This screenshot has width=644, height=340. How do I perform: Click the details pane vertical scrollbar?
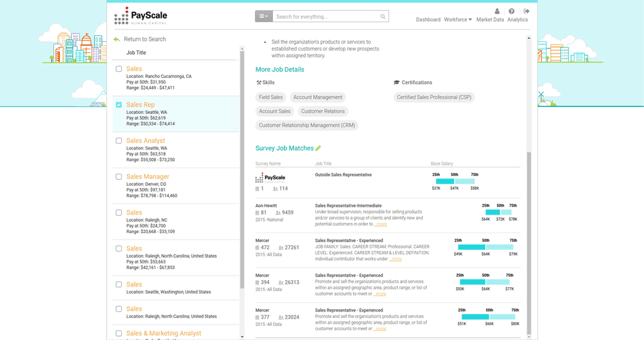click(529, 243)
